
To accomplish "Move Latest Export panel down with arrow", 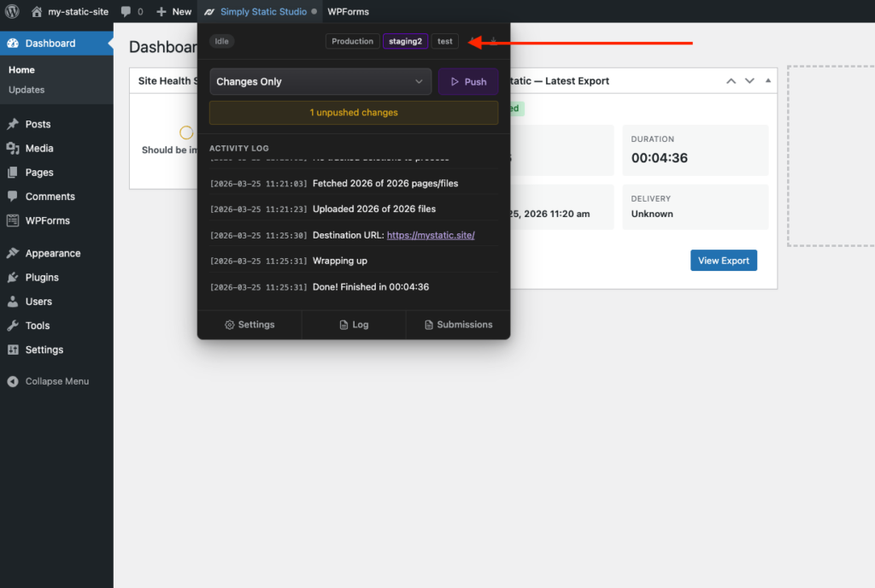I will tap(749, 80).
